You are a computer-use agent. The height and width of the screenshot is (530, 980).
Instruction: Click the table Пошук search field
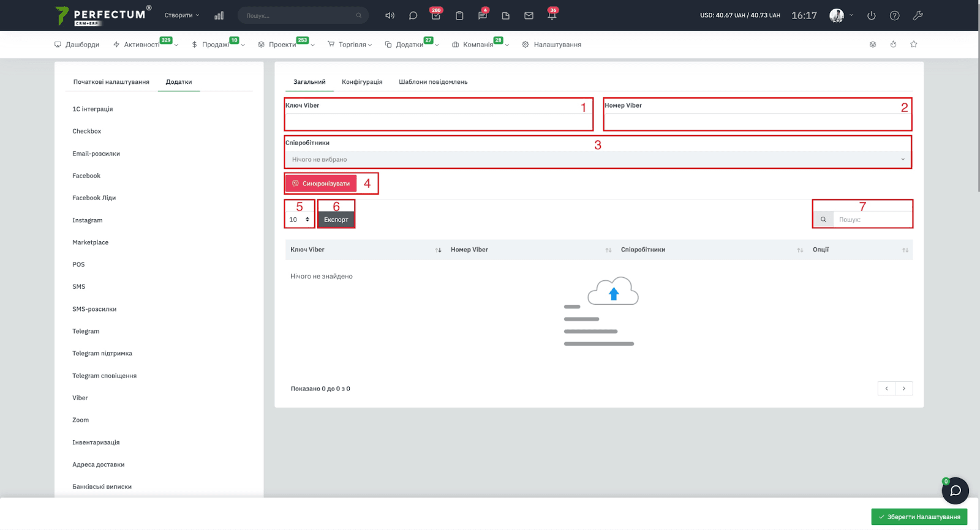point(873,220)
